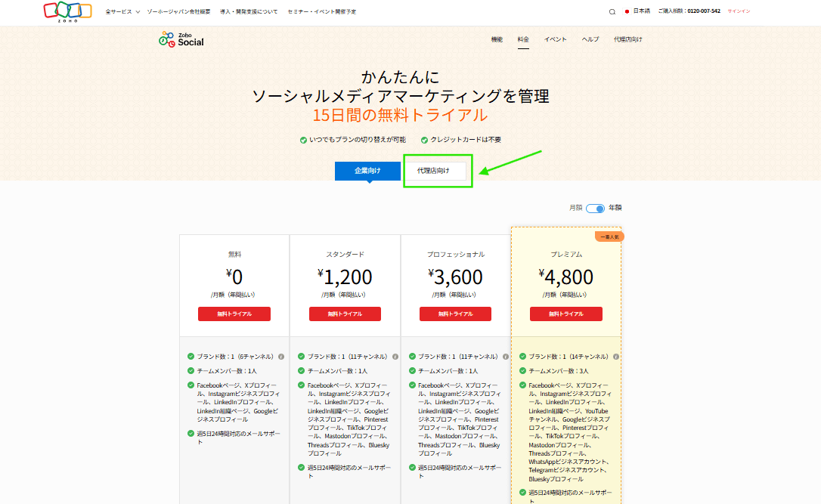
Task: Open the 機能 navigation menu
Action: [497, 39]
